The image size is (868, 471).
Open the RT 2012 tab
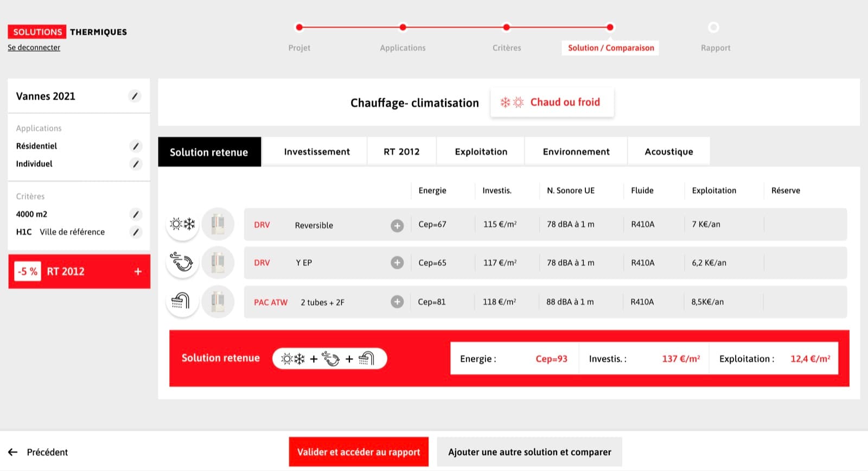(402, 152)
